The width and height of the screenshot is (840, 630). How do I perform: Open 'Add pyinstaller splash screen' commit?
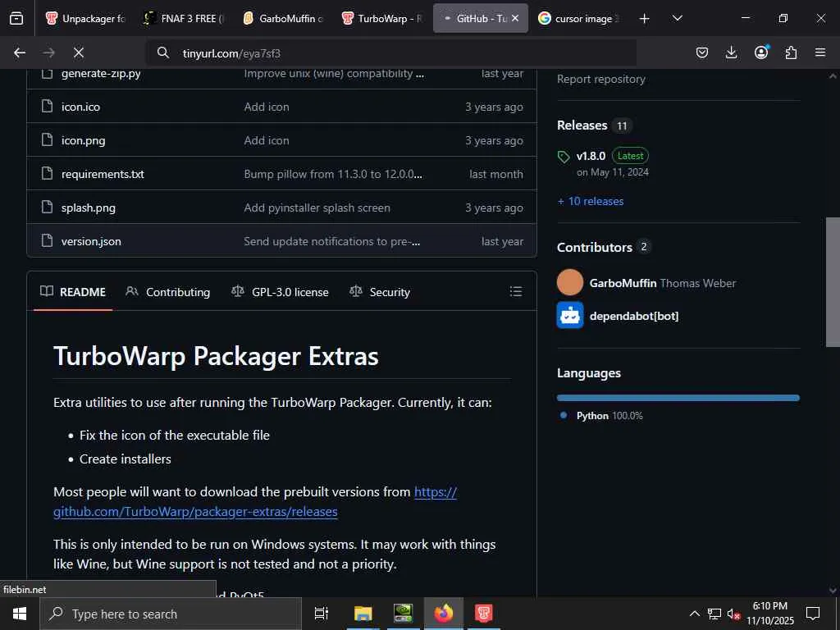coord(317,208)
